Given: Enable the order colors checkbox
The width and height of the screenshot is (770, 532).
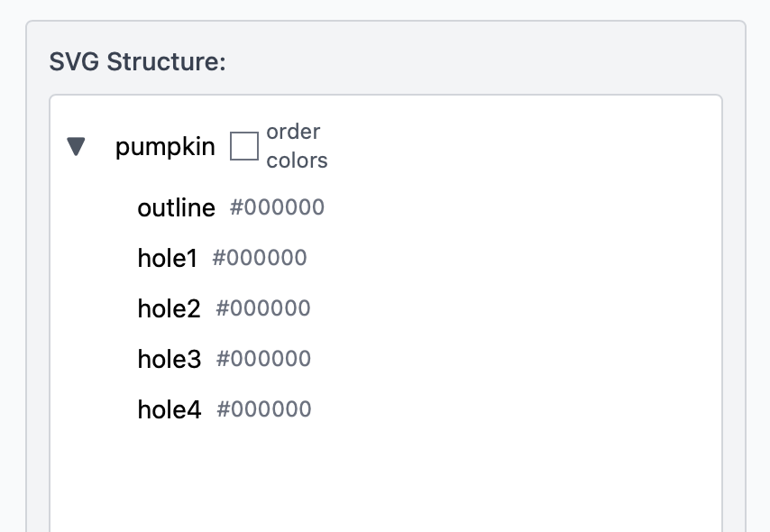Looking at the screenshot, I should click(x=244, y=146).
